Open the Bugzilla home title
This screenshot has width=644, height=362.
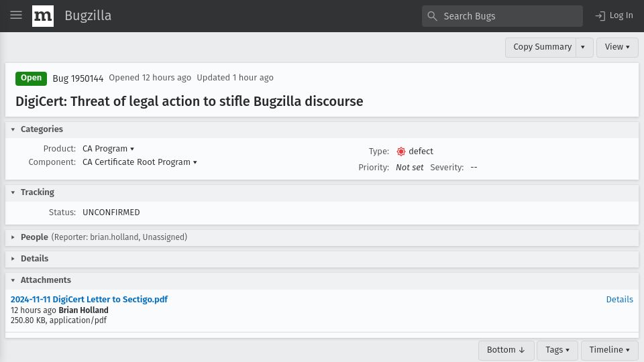click(88, 15)
